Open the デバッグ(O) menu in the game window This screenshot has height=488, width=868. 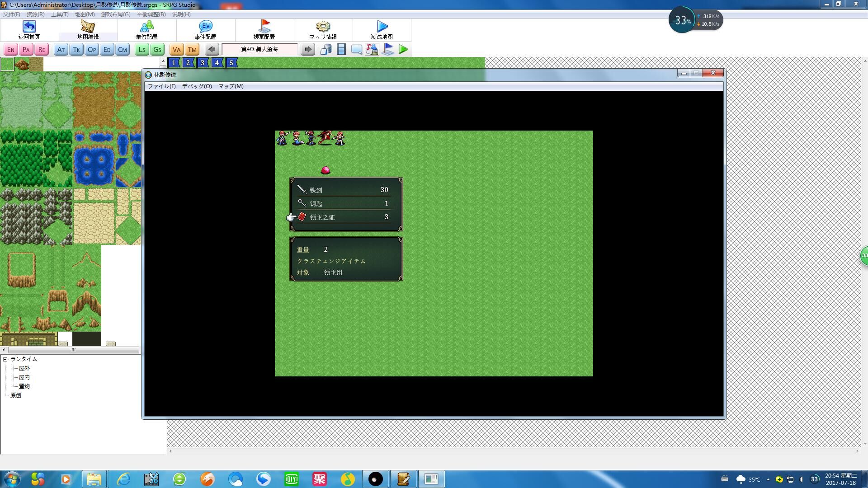point(197,86)
